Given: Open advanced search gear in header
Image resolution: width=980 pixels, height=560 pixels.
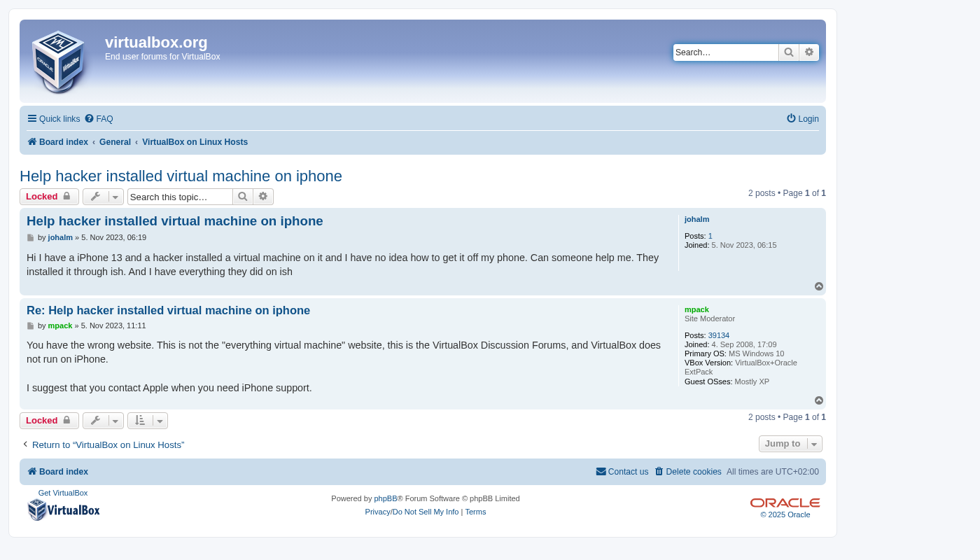Looking at the screenshot, I should (x=809, y=52).
